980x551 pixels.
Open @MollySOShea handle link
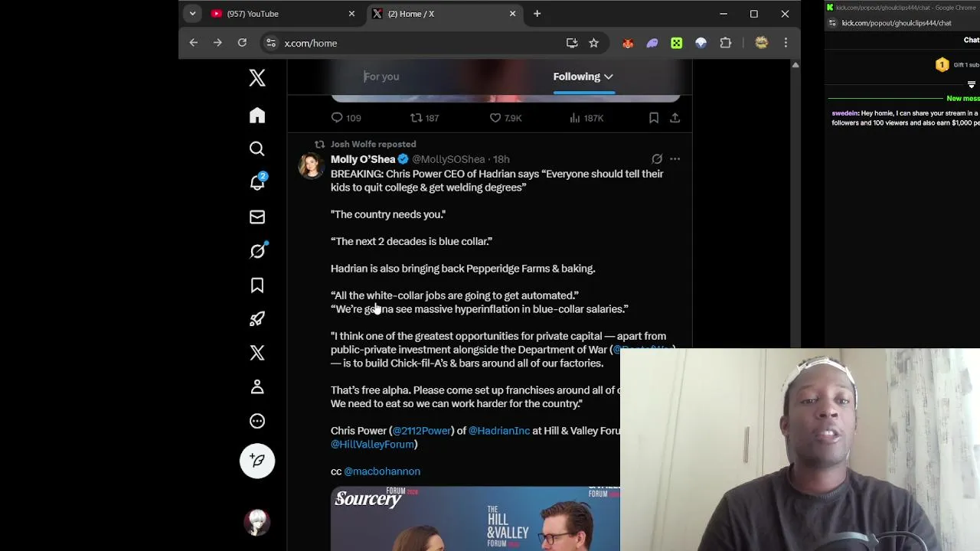tap(449, 159)
